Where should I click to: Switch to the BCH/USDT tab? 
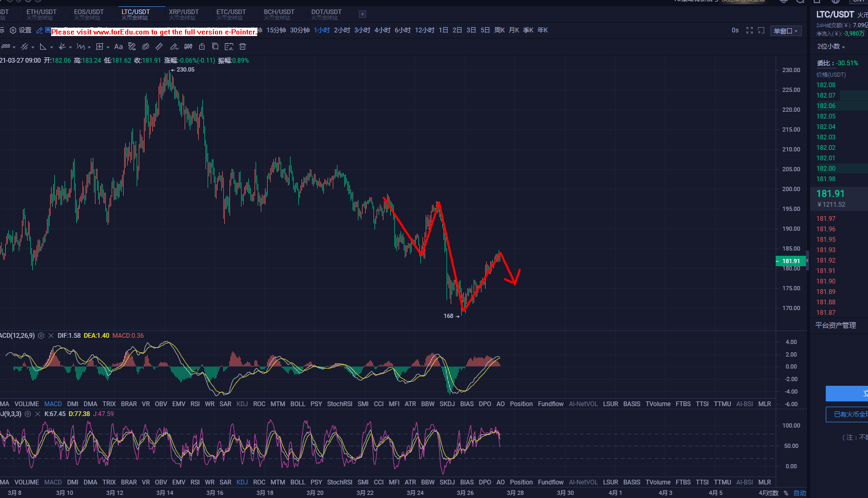point(279,14)
